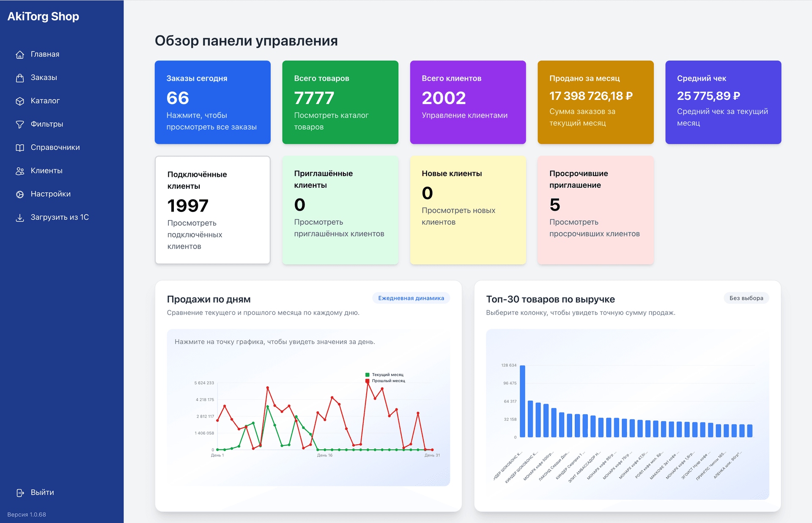Select the Клиенты menu item
The image size is (812, 523).
pos(47,171)
